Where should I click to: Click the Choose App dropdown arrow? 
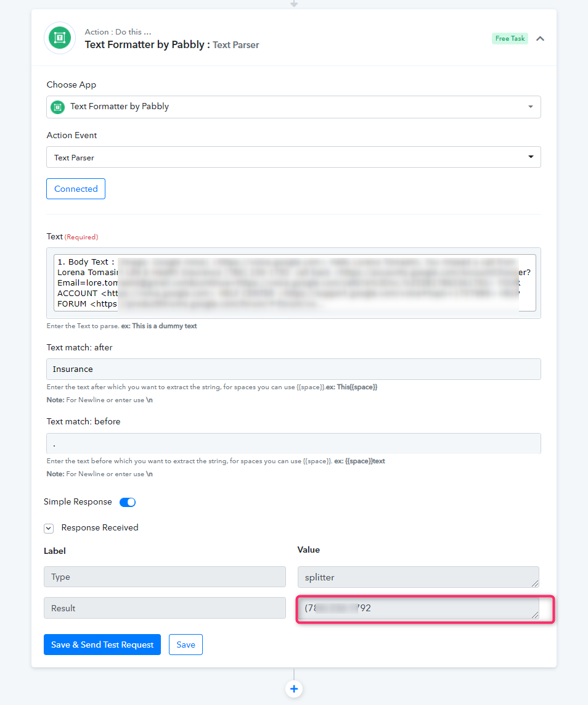click(x=531, y=107)
